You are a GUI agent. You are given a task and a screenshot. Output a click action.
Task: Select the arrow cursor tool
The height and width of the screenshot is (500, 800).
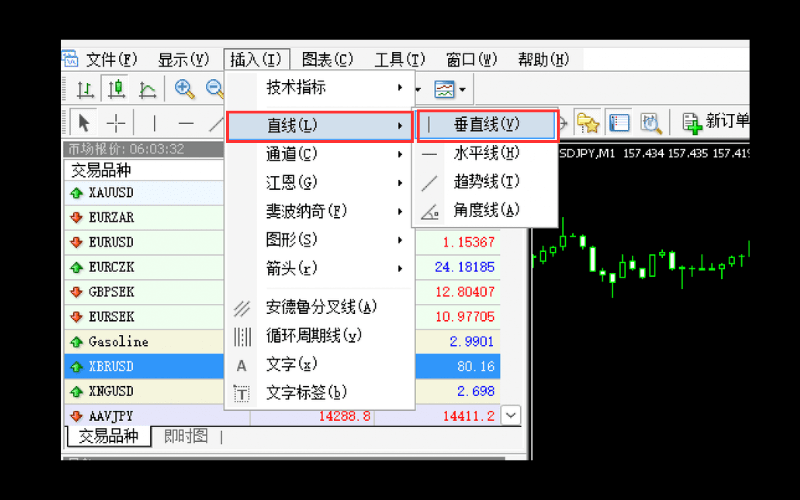84,123
